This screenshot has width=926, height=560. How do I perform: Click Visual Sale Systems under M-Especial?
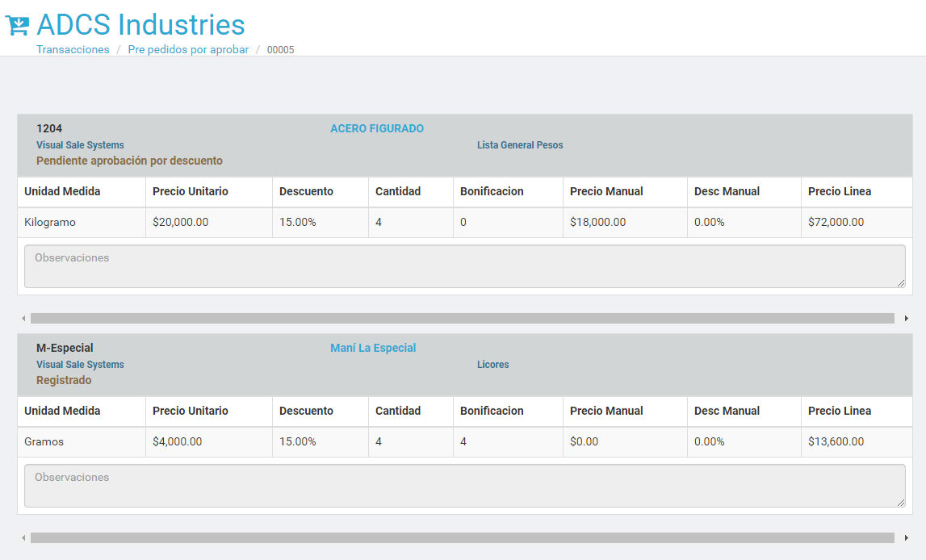(x=80, y=365)
